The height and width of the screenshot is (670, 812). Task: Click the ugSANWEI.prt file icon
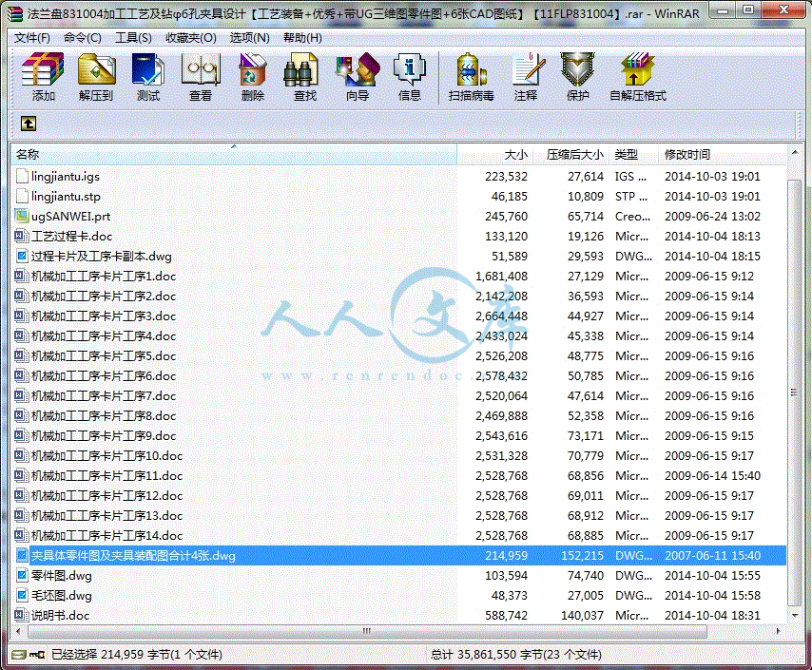click(22, 216)
